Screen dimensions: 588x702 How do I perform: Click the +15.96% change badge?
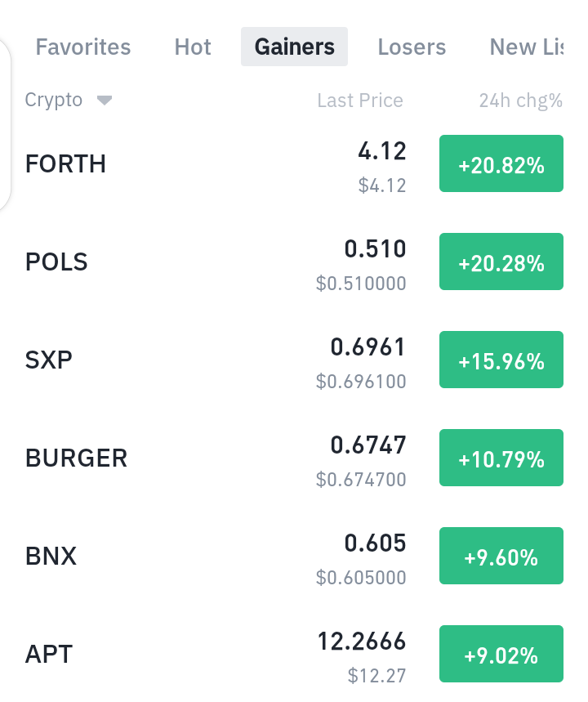(x=501, y=360)
